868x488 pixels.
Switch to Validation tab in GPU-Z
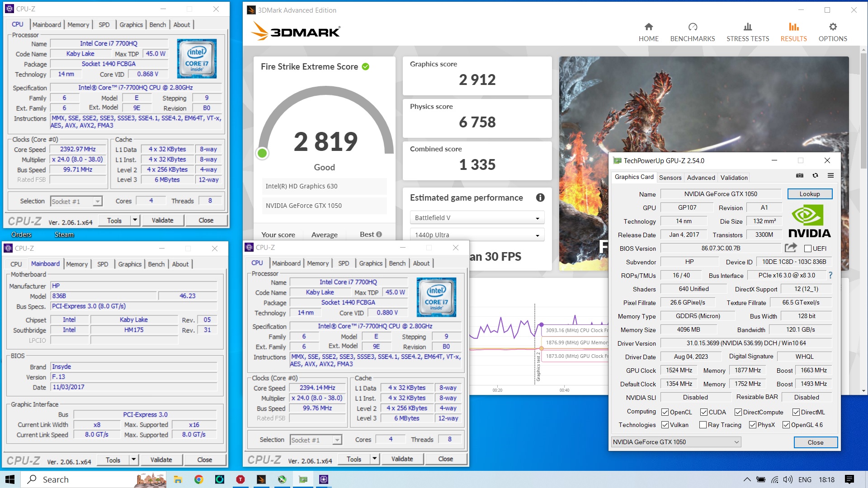coord(734,178)
